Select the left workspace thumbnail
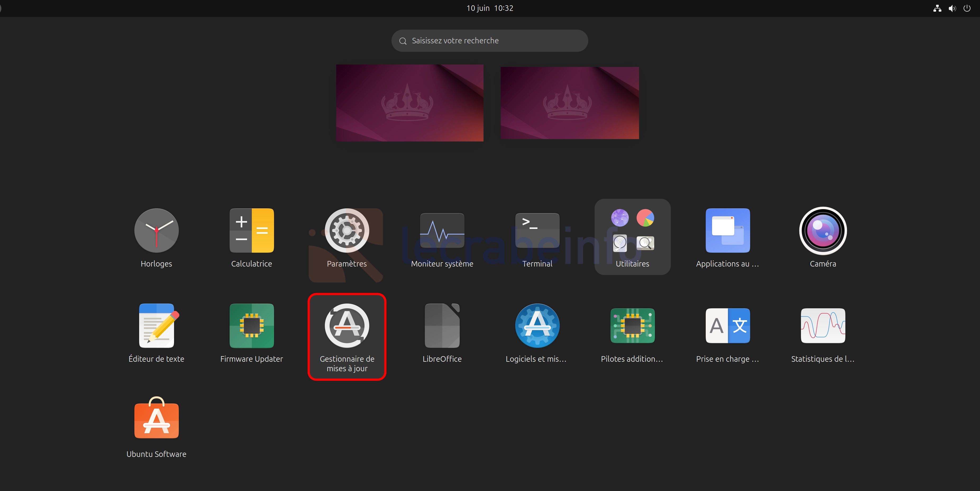Viewport: 980px width, 491px height. [410, 103]
